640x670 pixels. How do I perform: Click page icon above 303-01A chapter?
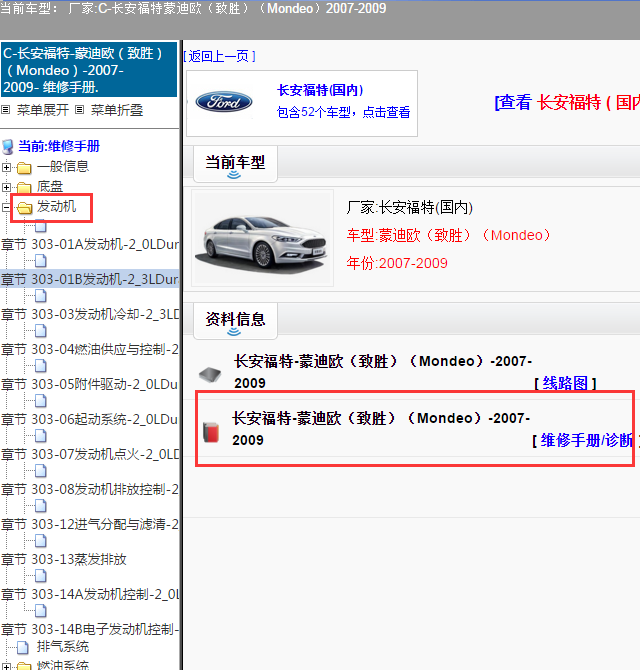(x=41, y=225)
